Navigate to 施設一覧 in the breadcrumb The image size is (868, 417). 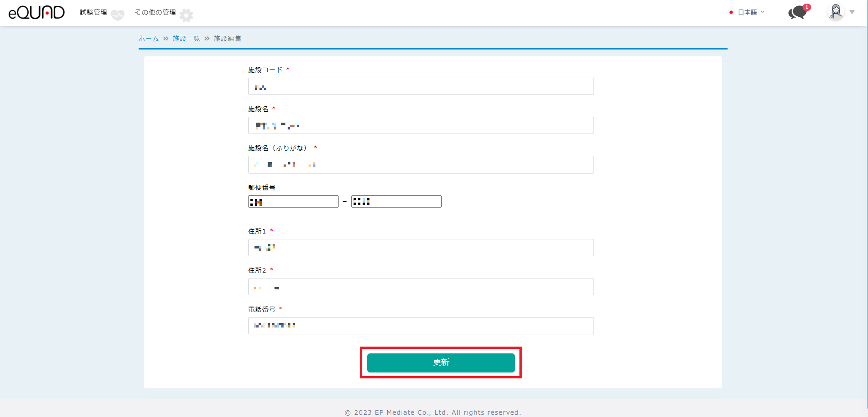coord(186,39)
